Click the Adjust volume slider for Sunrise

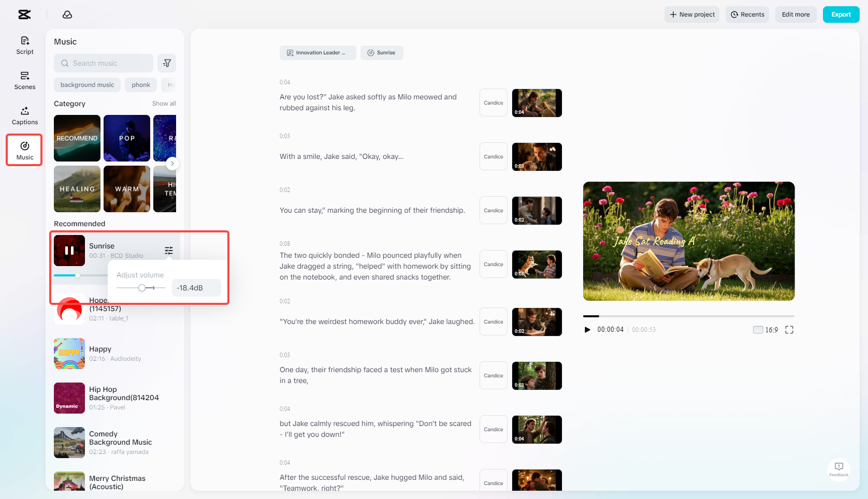pyautogui.click(x=142, y=287)
